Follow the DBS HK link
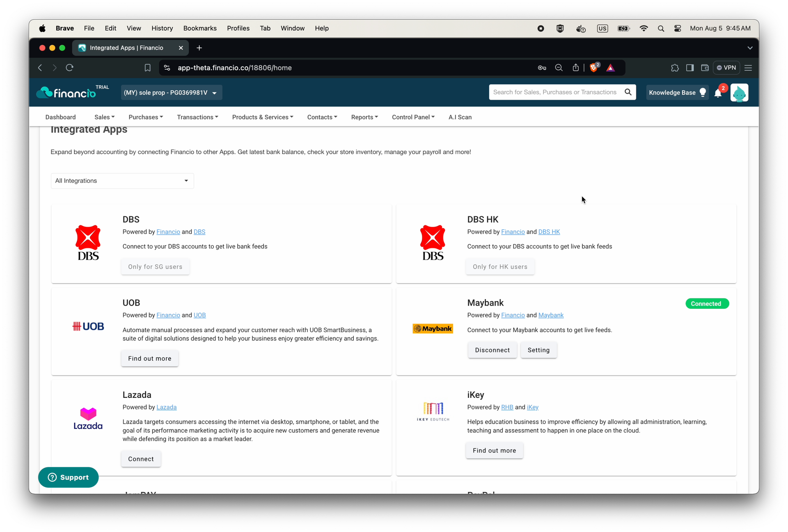The image size is (788, 532). pyautogui.click(x=549, y=232)
